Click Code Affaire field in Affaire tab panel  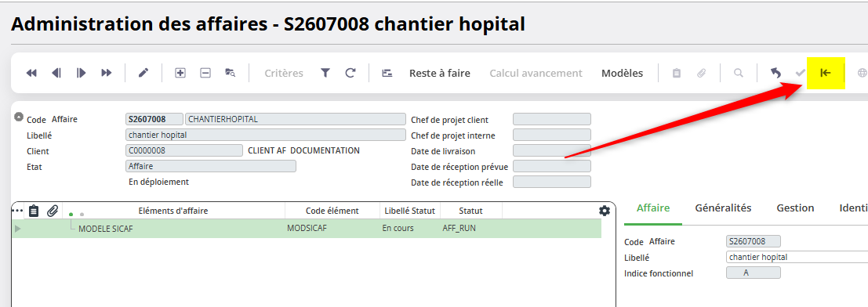(x=753, y=241)
